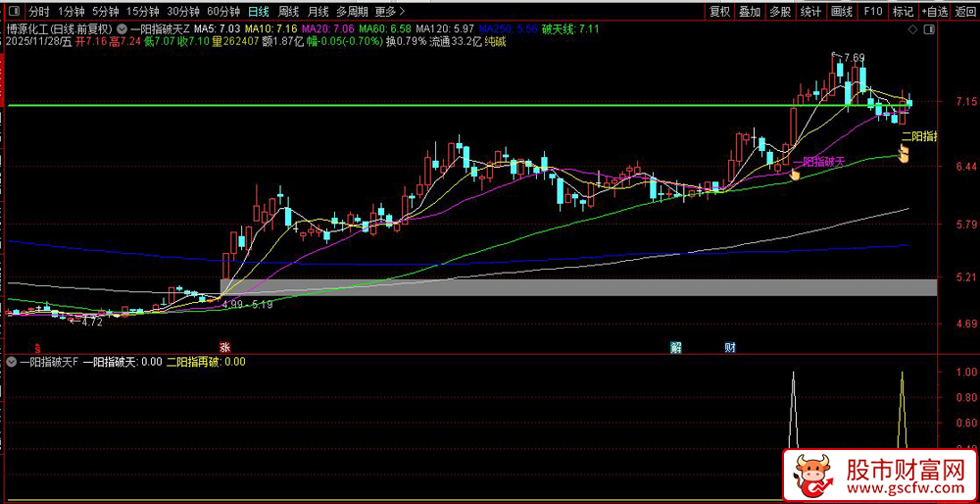Click the stock name 博源化工 label
Screen dimensions: 980x504
(25, 28)
